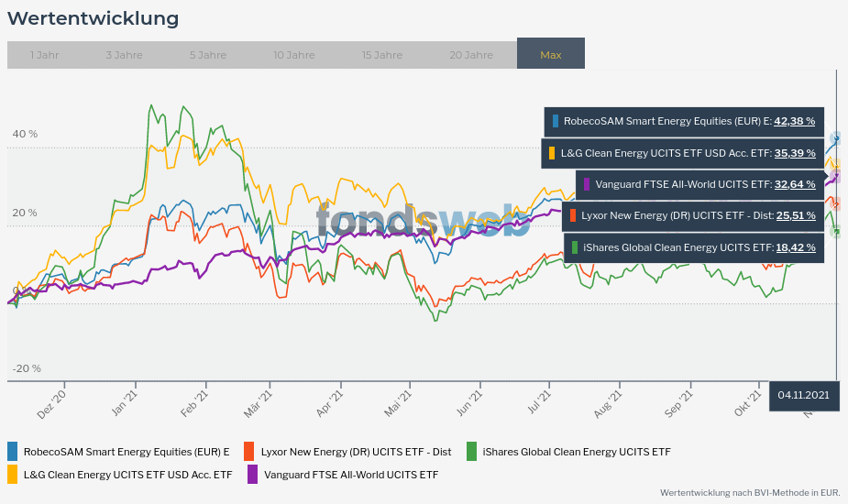Click the active Max tab
The image size is (848, 504).
(550, 55)
